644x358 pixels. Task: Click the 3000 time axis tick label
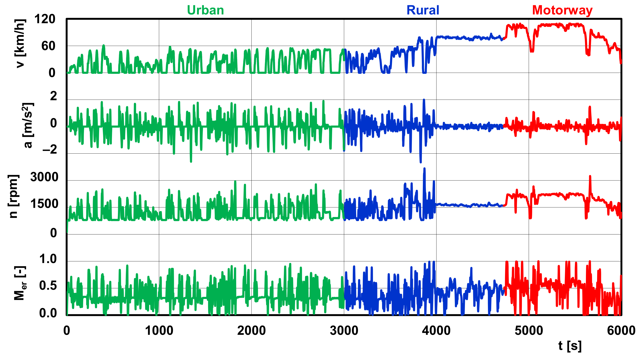344,331
